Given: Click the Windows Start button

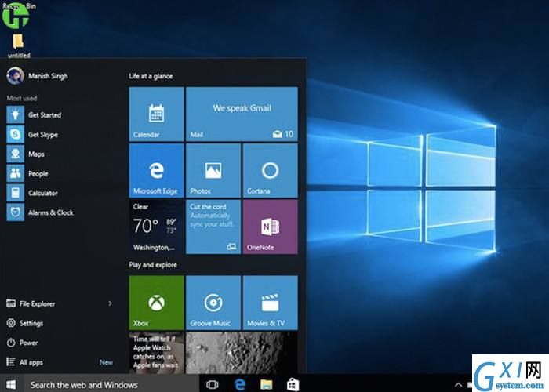Looking at the screenshot, I should coord(11,385).
